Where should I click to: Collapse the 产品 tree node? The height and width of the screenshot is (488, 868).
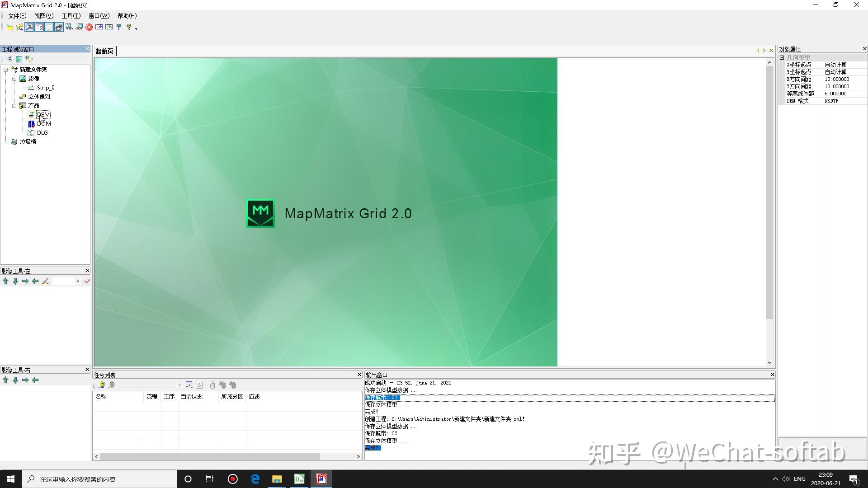[x=15, y=105]
